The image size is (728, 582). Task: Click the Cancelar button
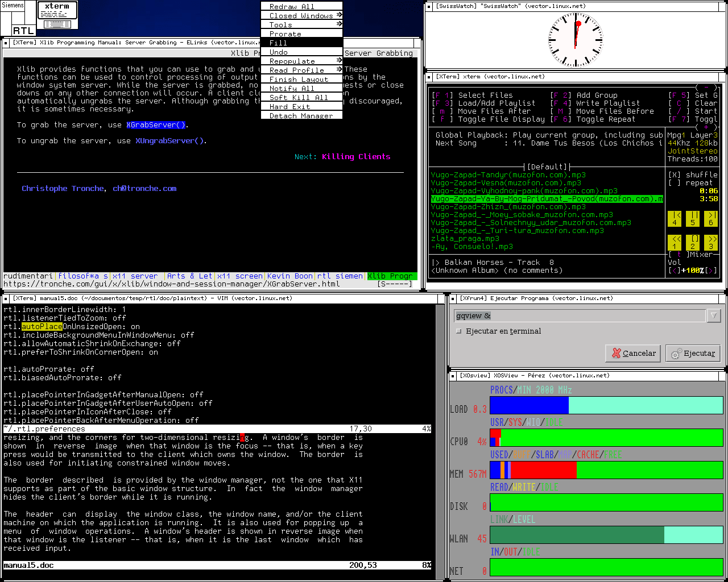[633, 353]
